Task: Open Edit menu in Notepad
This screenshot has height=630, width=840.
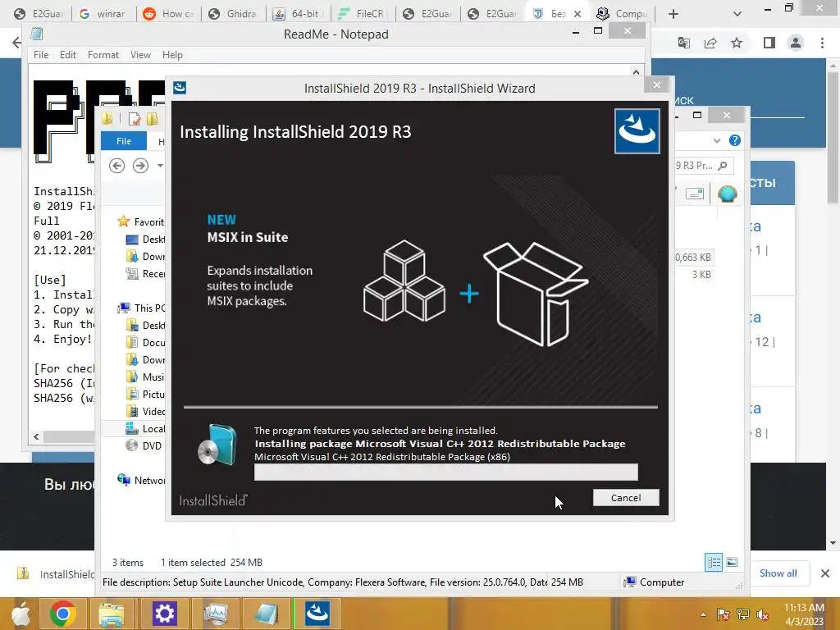Action: (67, 55)
